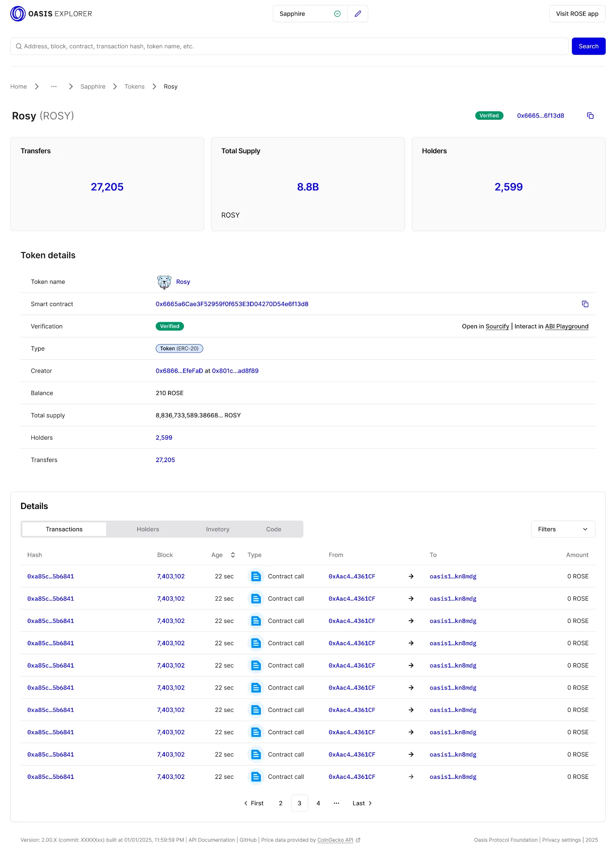Open Tokens breadcrumb link
This screenshot has width=616, height=858.
tap(134, 87)
